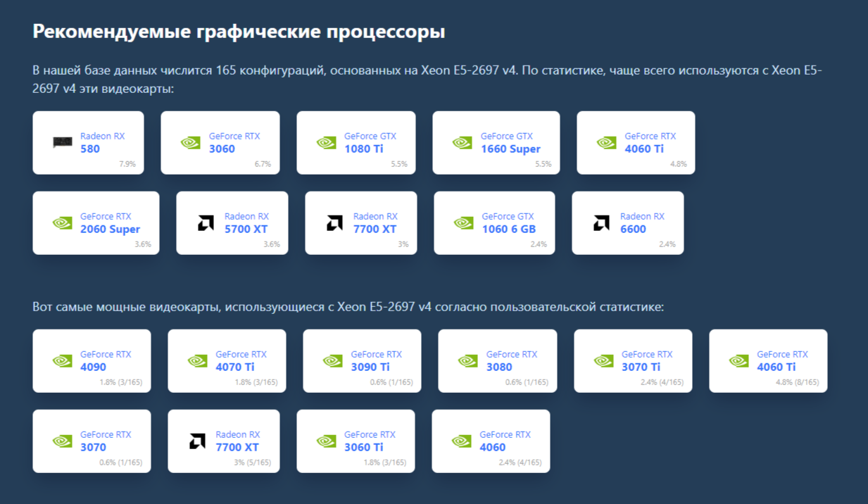Image resolution: width=868 pixels, height=504 pixels.
Task: Click the paragraph starting 'В нашей базе данных'
Action: [x=427, y=80]
